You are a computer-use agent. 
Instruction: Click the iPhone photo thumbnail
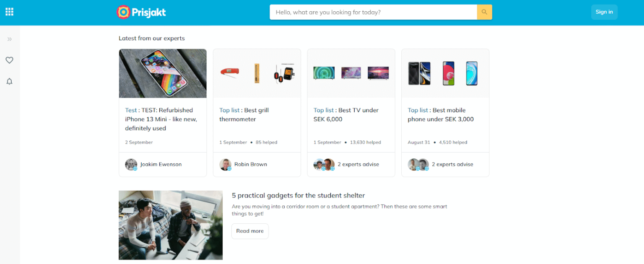pos(163,73)
